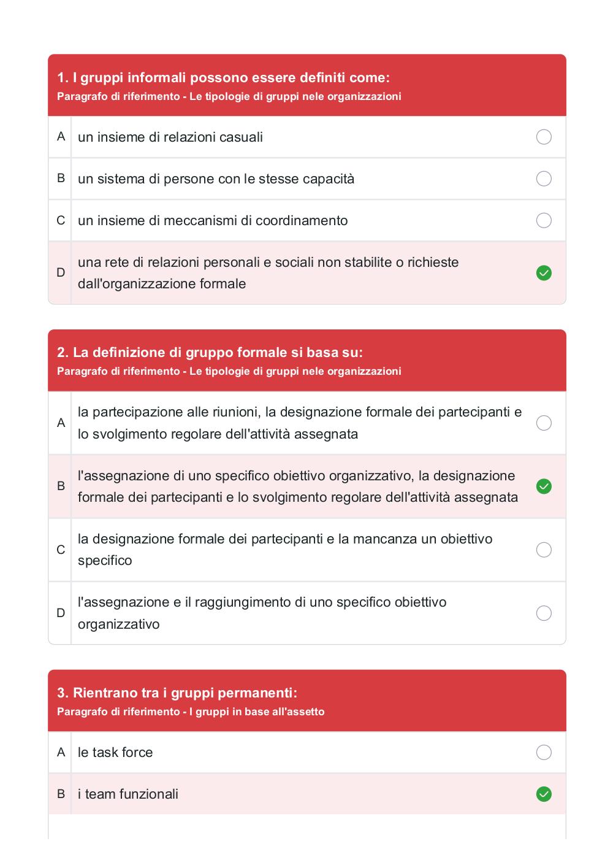Screen dimensions: 613x868
Task: Click question 2 header 'La definizione di gruppo formale'
Action: 210,352
